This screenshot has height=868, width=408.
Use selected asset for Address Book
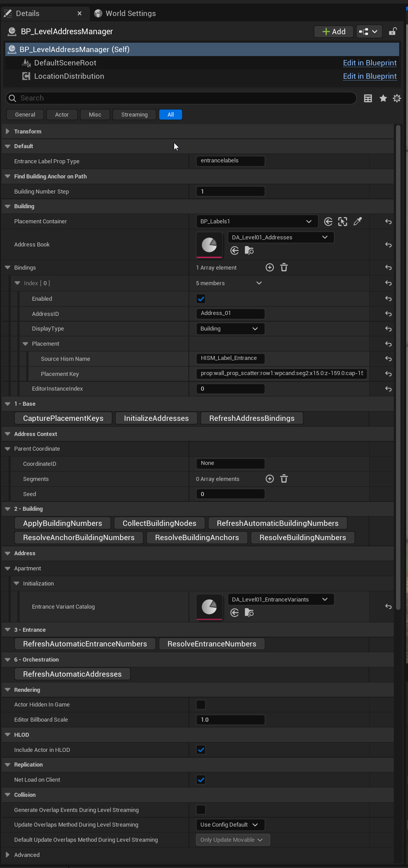[x=235, y=251]
